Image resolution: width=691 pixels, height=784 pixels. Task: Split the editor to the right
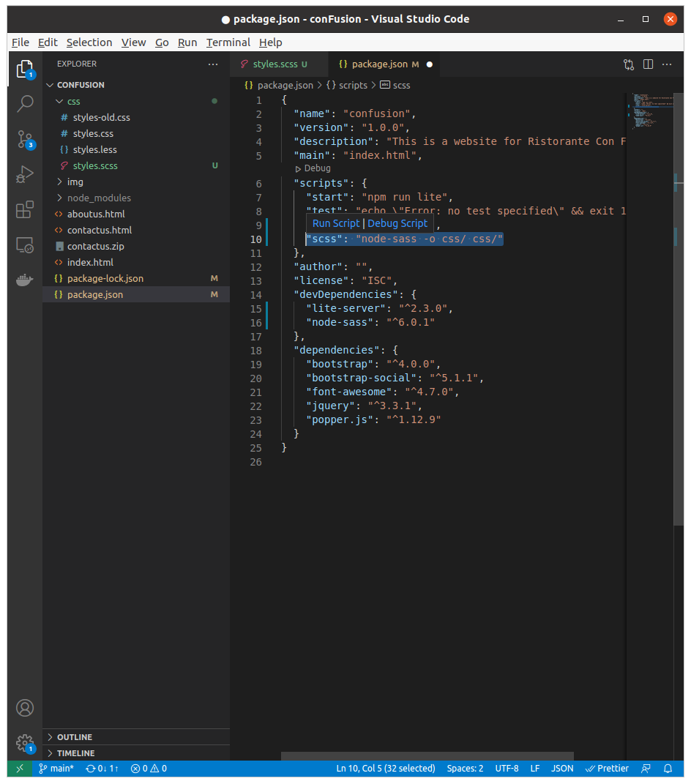tap(648, 64)
